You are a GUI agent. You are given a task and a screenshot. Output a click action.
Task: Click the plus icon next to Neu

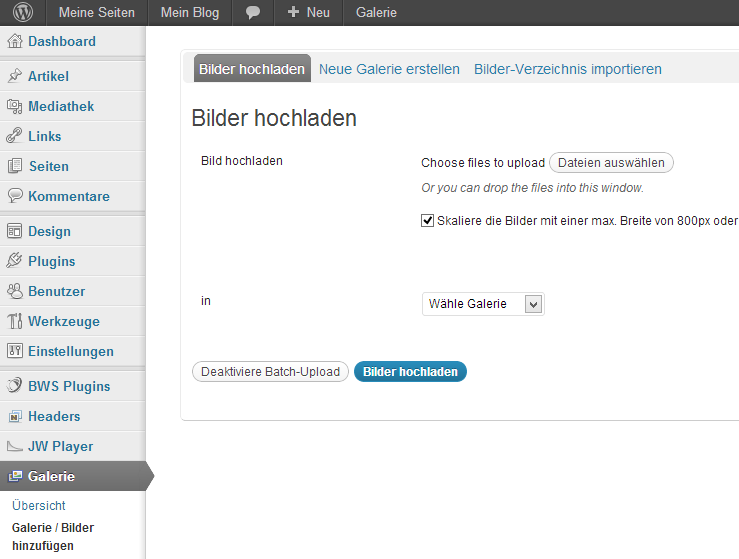click(x=293, y=12)
